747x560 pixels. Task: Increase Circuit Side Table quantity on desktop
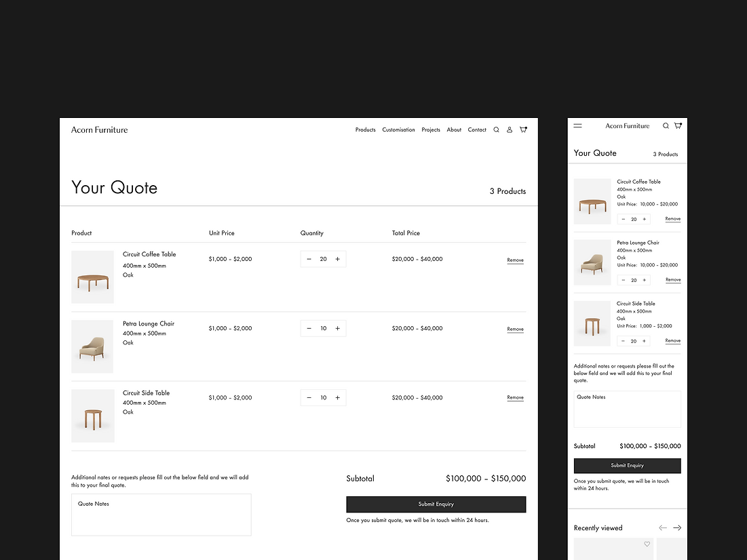[337, 397]
